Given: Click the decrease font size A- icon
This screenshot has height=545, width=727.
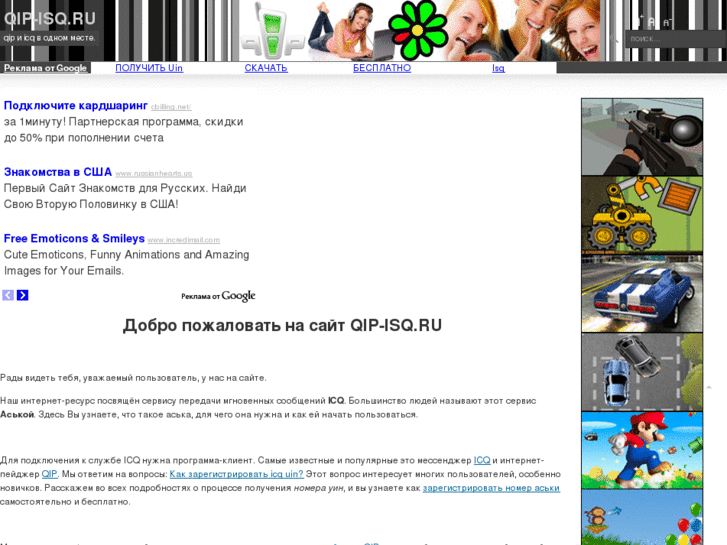Looking at the screenshot, I should 668,22.
